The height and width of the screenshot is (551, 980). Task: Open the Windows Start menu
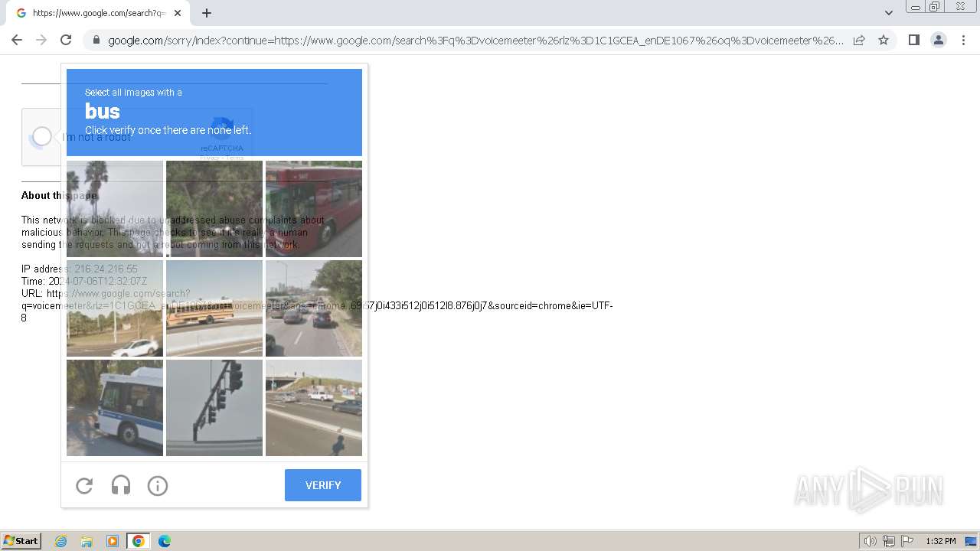pyautogui.click(x=21, y=541)
